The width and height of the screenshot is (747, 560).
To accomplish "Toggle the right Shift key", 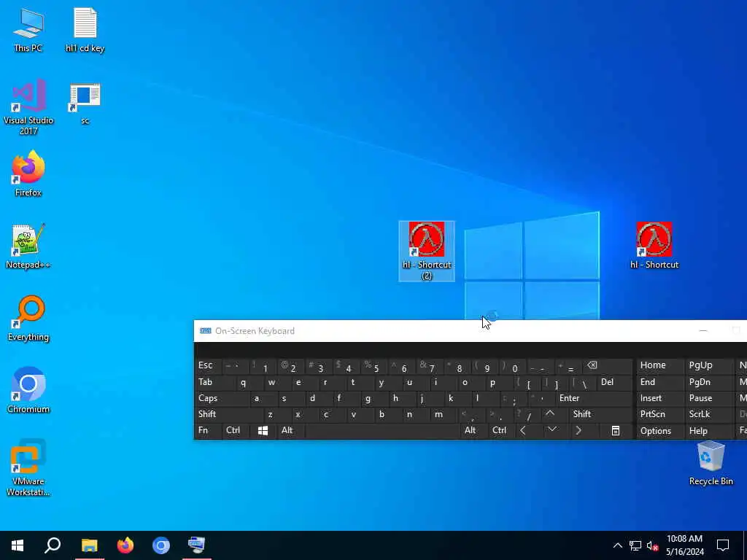I will tap(601, 414).
